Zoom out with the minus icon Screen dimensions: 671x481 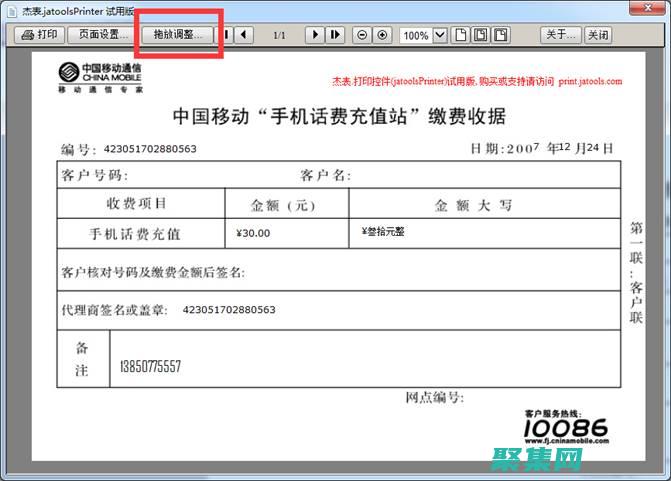click(362, 35)
